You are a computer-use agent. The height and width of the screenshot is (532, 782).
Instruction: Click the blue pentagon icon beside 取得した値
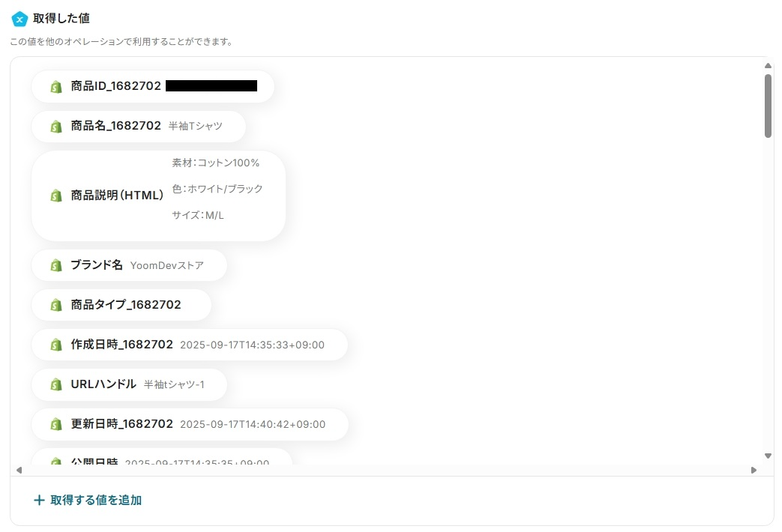pyautogui.click(x=19, y=19)
